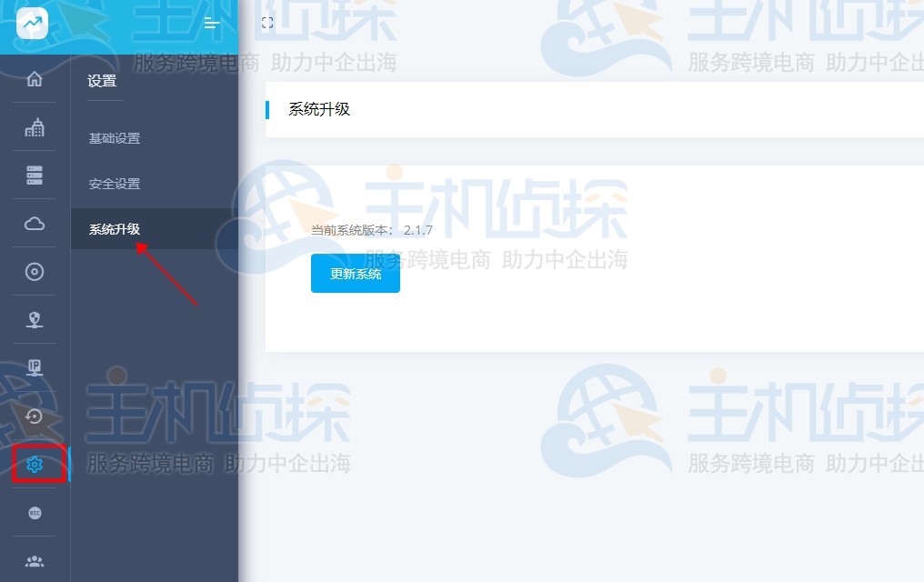Image resolution: width=924 pixels, height=582 pixels.
Task: Open the location pin globe icon
Action: tap(34, 319)
